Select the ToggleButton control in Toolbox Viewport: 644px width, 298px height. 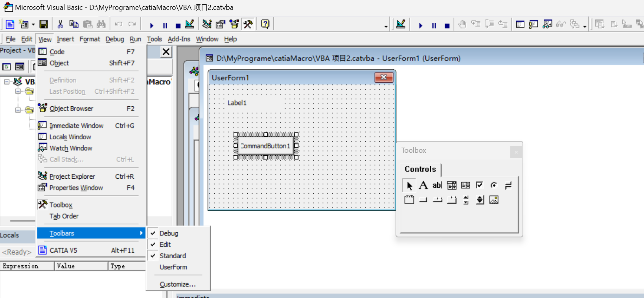point(508,185)
